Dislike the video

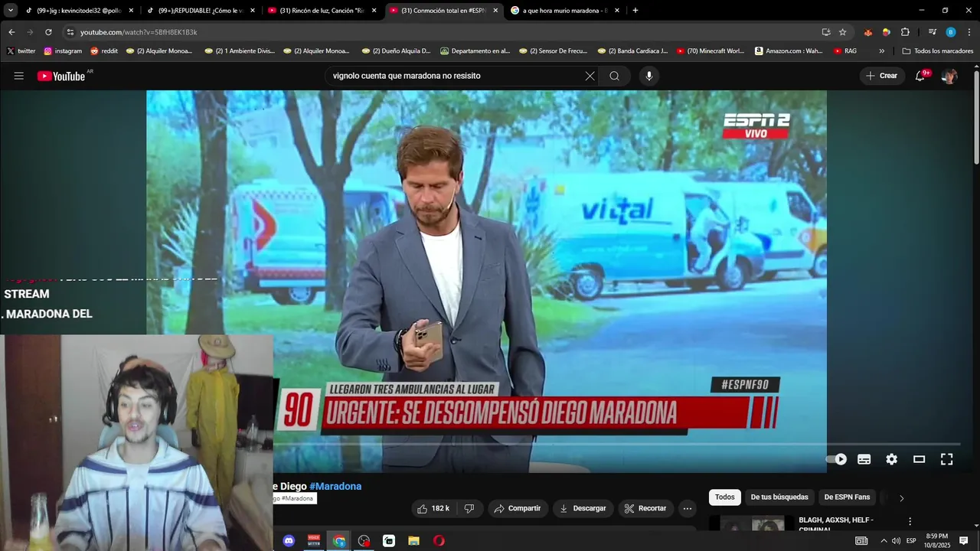469,508
